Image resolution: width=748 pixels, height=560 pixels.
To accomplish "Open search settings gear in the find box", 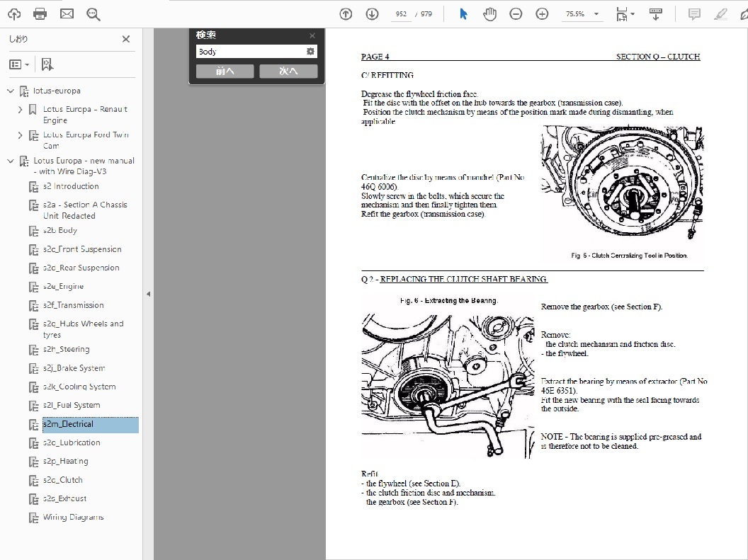I will (310, 52).
